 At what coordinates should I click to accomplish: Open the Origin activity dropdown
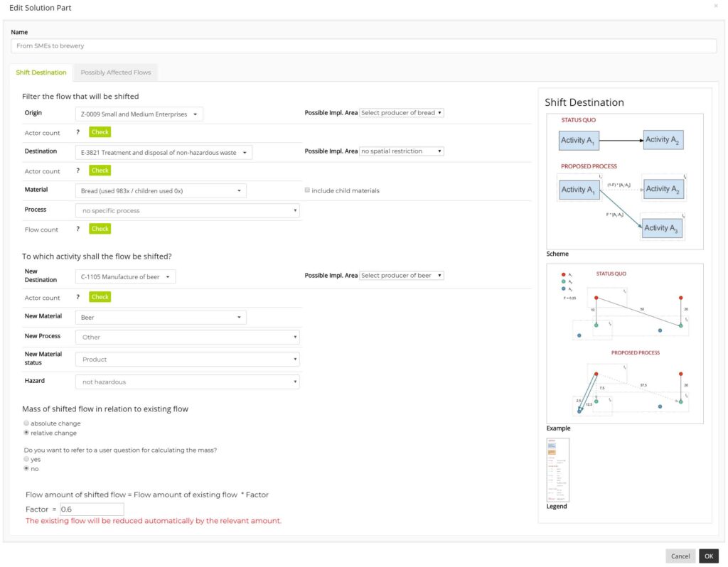139,114
